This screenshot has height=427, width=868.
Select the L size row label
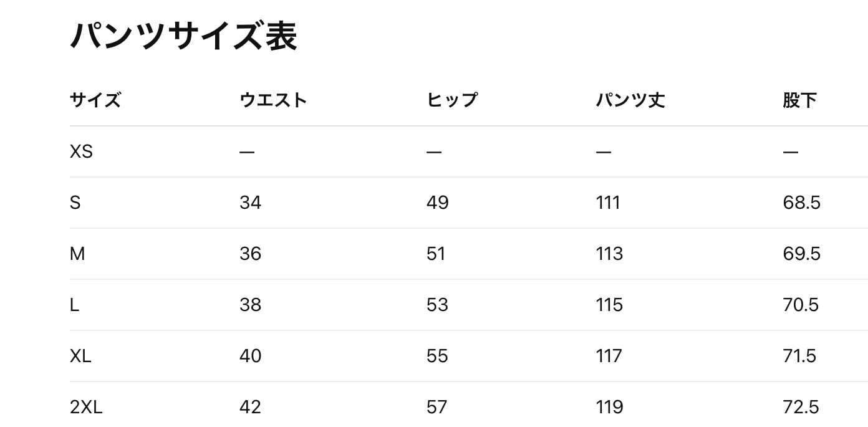point(75,305)
